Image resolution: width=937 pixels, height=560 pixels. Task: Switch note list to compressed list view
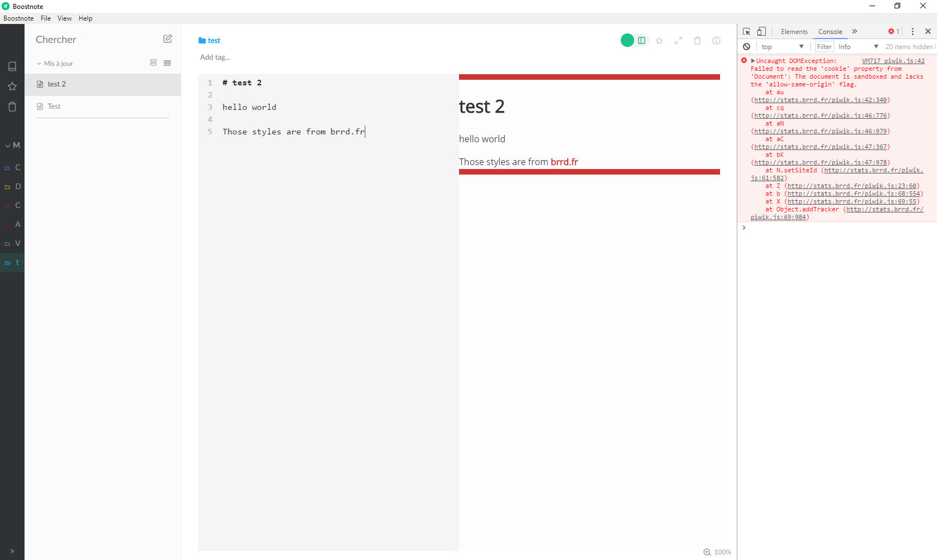click(x=167, y=63)
